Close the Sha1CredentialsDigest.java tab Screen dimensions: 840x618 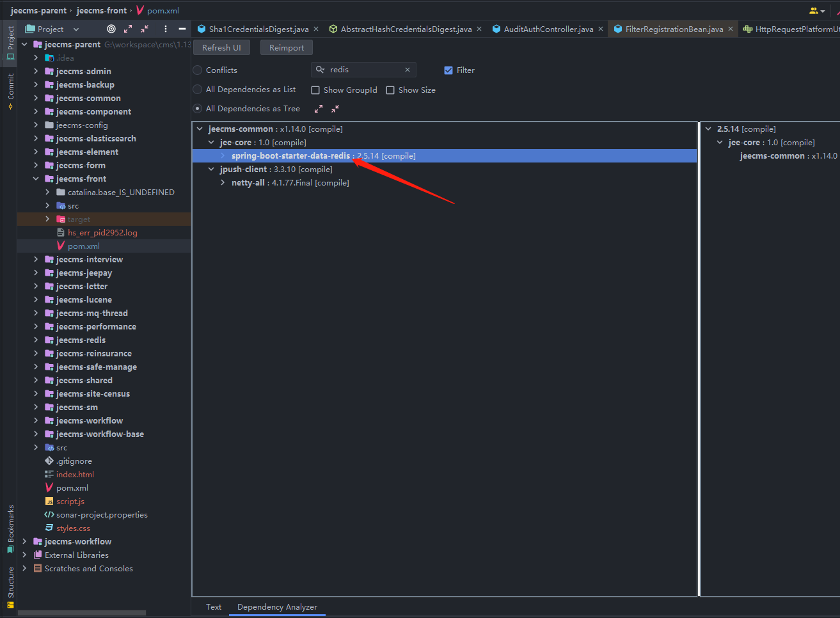pyautogui.click(x=316, y=29)
